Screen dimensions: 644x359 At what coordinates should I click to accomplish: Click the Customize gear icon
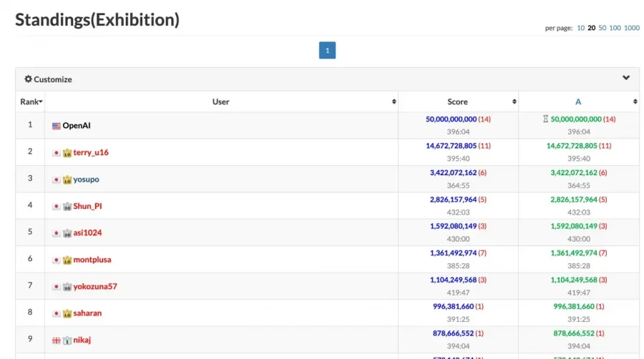coord(28,79)
